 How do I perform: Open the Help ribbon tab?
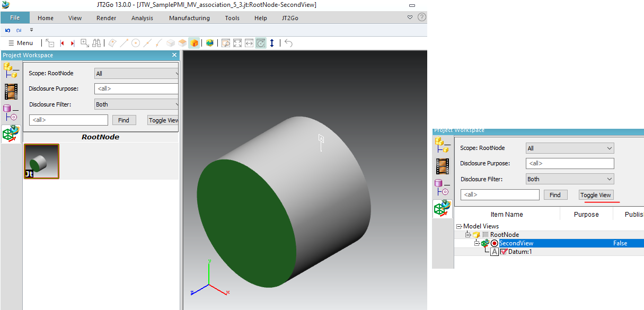[261, 18]
